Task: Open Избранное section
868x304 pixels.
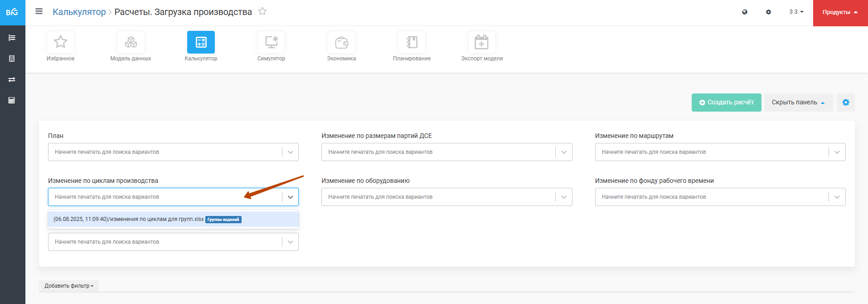Action: coord(60,46)
